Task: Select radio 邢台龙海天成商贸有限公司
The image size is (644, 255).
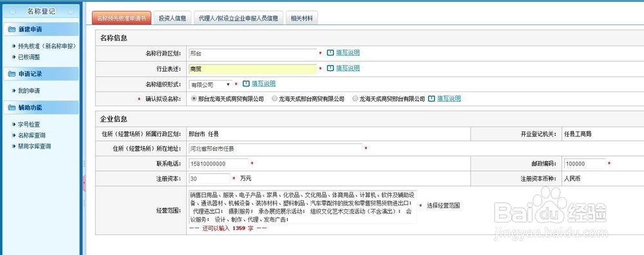Action: tap(194, 99)
